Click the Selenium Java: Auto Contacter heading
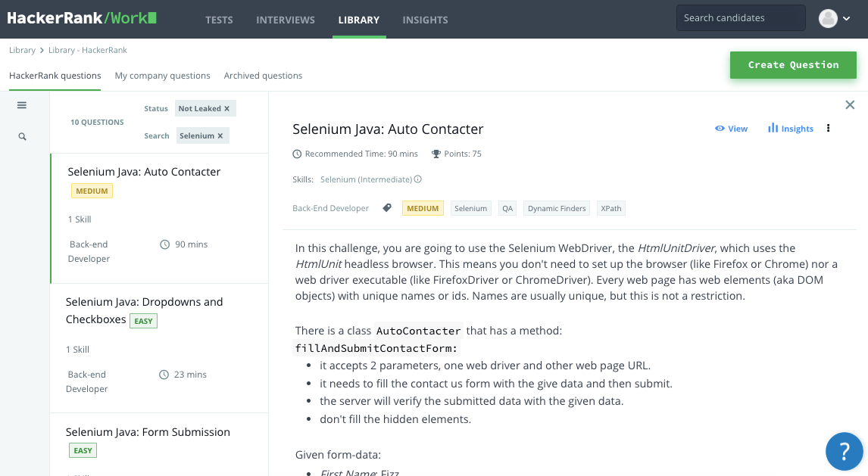The width and height of the screenshot is (868, 476). pos(388,129)
